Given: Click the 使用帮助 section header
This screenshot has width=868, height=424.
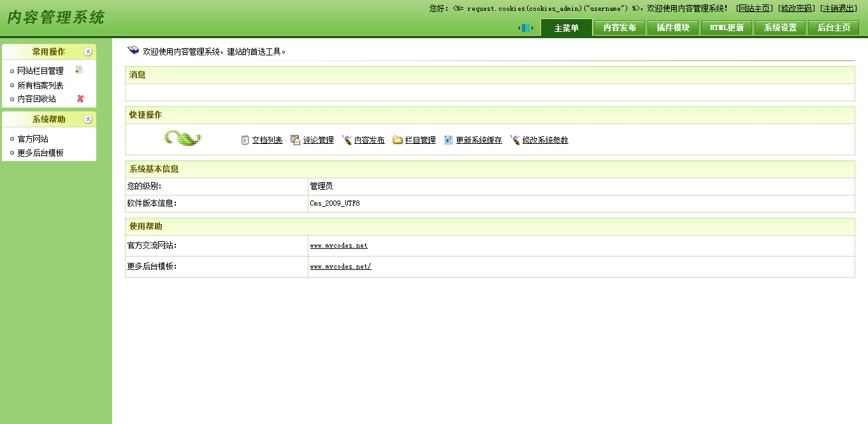Looking at the screenshot, I should pos(489,227).
